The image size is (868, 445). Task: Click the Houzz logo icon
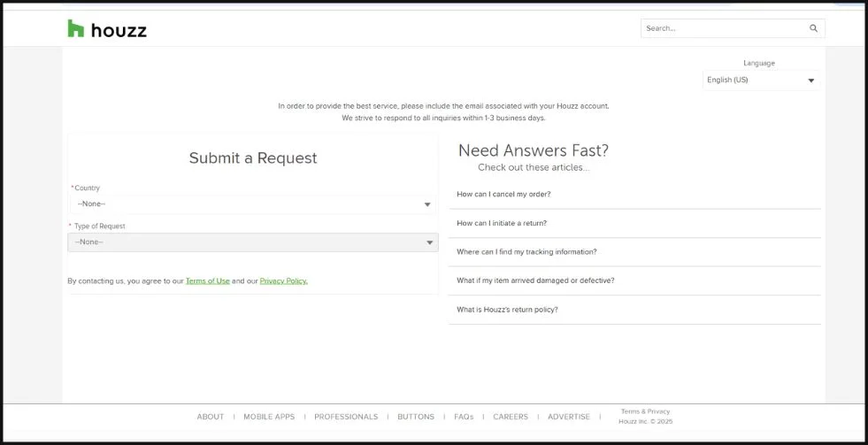point(76,28)
